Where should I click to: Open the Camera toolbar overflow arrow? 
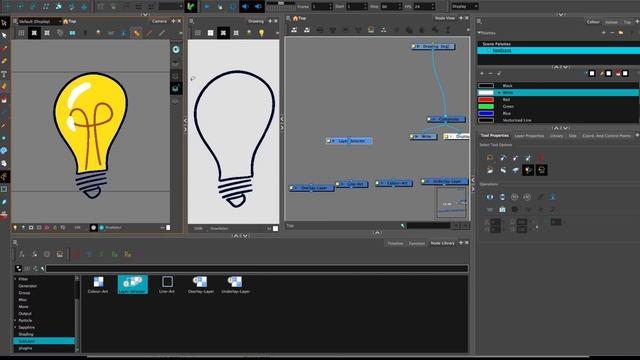(180, 33)
